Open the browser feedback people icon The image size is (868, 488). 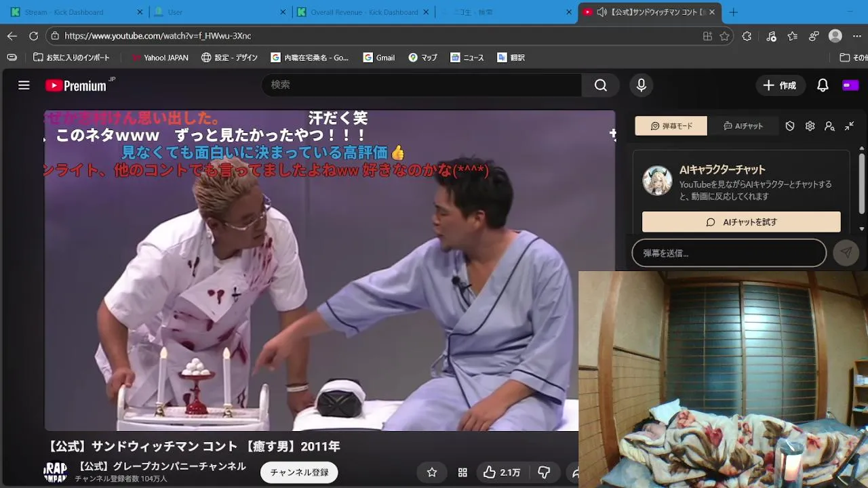pos(814,36)
